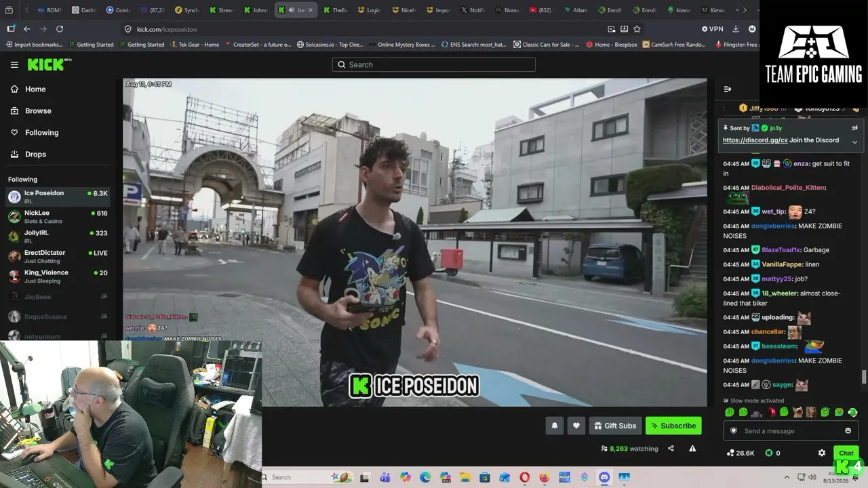Open browser downloads icon
Screen dimensions: 868x488
736,29
